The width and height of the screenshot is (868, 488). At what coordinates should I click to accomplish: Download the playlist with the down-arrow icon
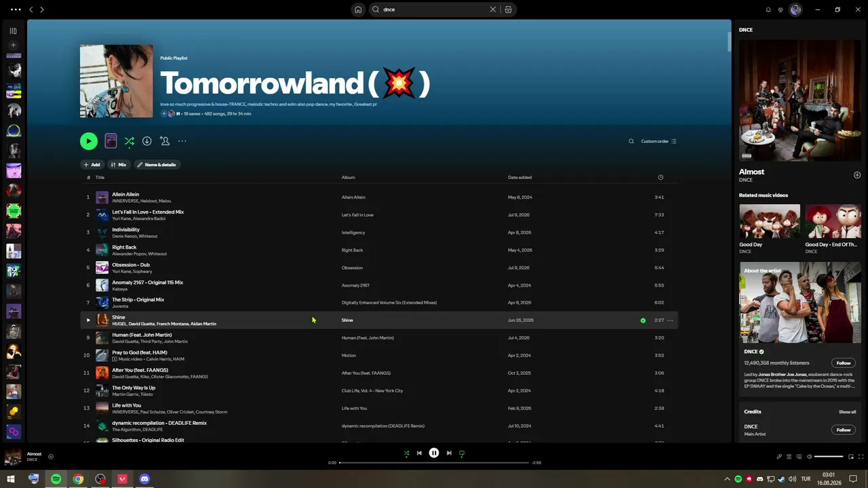pos(146,141)
